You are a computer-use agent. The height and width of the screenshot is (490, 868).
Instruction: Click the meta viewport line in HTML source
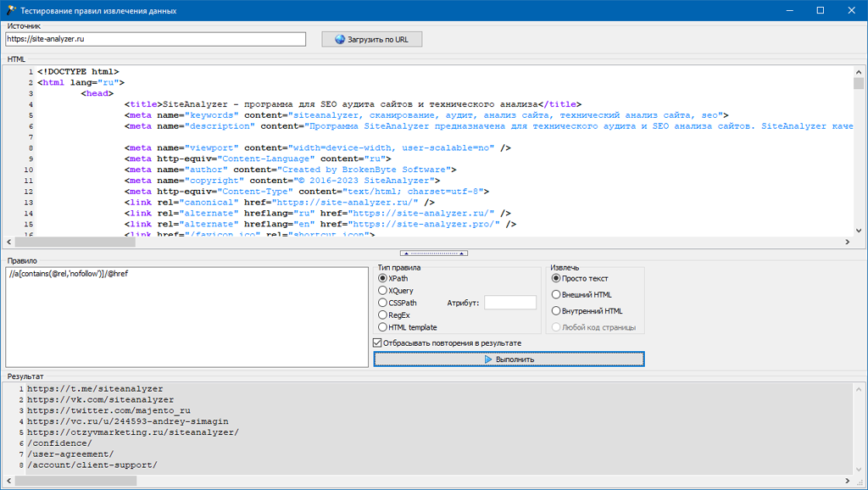click(x=318, y=148)
